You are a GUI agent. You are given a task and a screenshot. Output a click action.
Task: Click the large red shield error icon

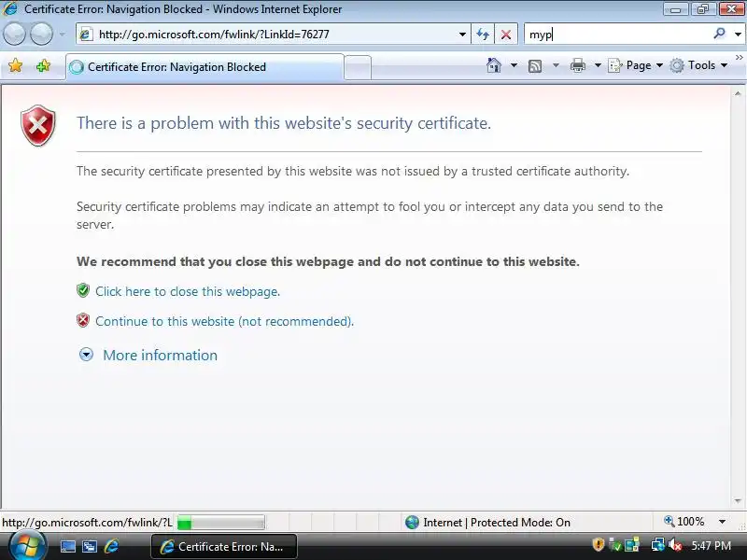coord(38,126)
